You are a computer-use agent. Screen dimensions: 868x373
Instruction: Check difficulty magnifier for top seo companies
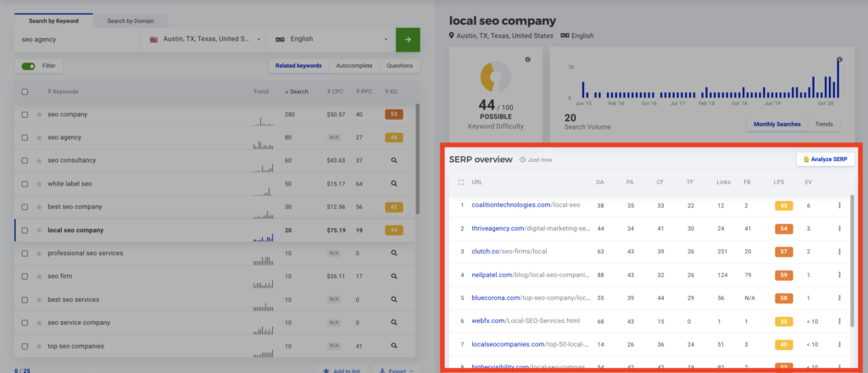[x=393, y=347]
